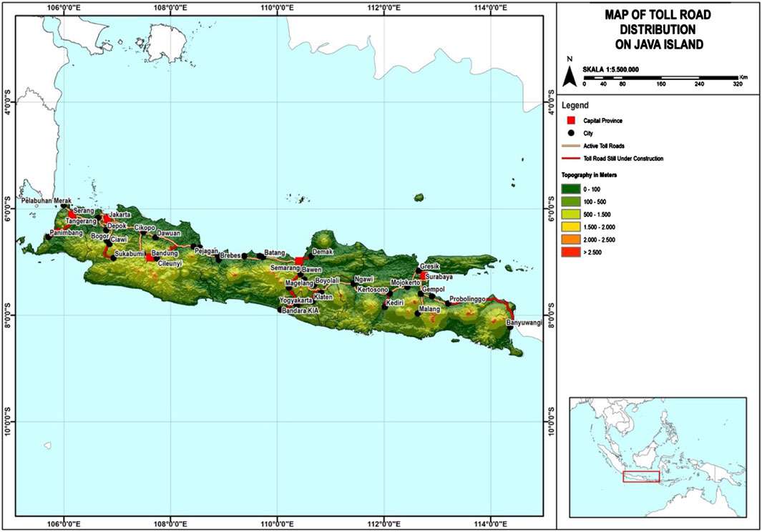762x532 pixels.
Task: Click the Sukabumi label
Action: coord(130,253)
